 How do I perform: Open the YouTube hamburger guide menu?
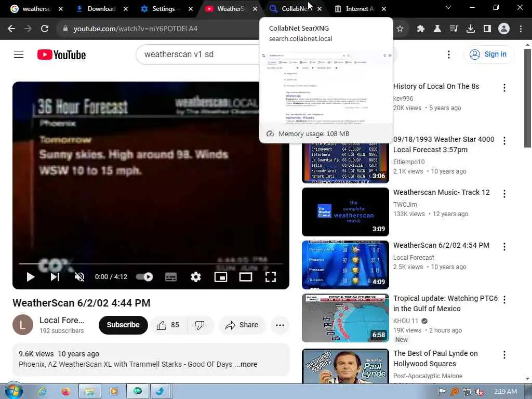(x=19, y=54)
